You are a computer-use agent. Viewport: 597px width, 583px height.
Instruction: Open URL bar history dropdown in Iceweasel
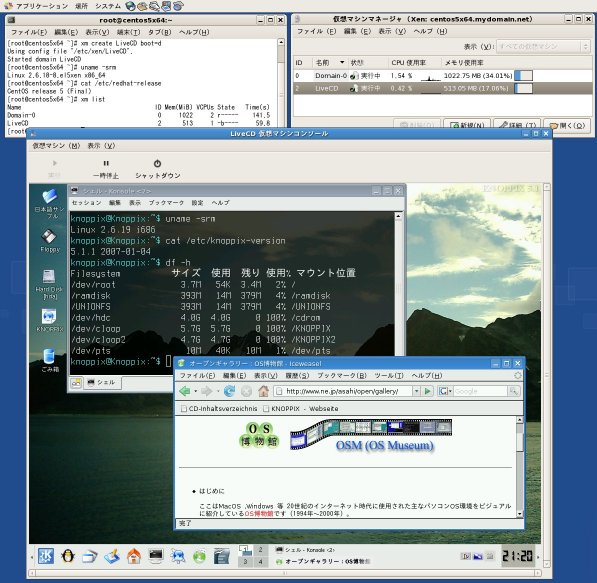[x=416, y=391]
